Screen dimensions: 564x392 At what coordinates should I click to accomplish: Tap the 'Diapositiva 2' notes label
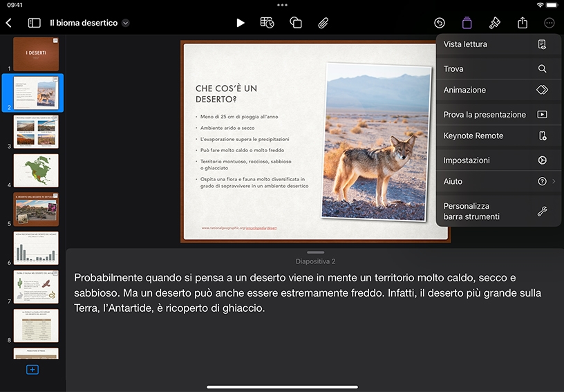pos(315,261)
